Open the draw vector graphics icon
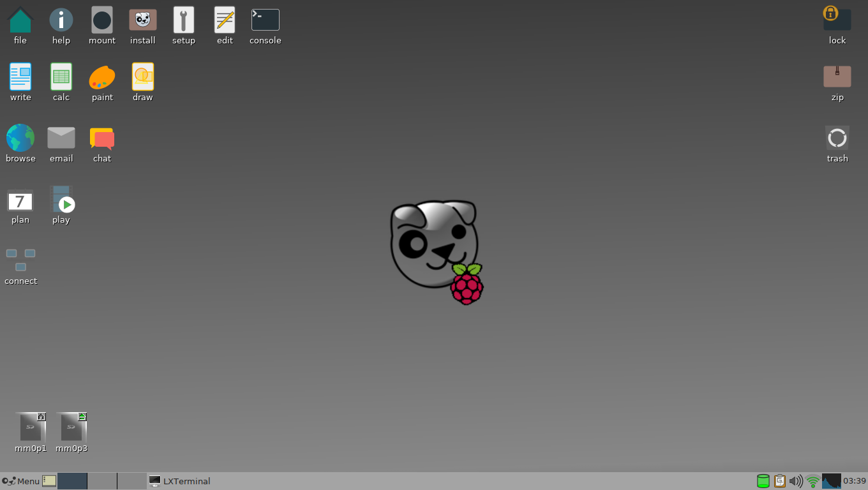The width and height of the screenshot is (868, 490). click(143, 77)
